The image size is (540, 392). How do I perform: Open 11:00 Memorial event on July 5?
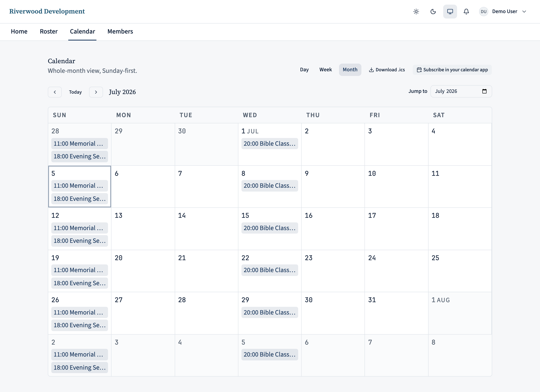tap(79, 186)
